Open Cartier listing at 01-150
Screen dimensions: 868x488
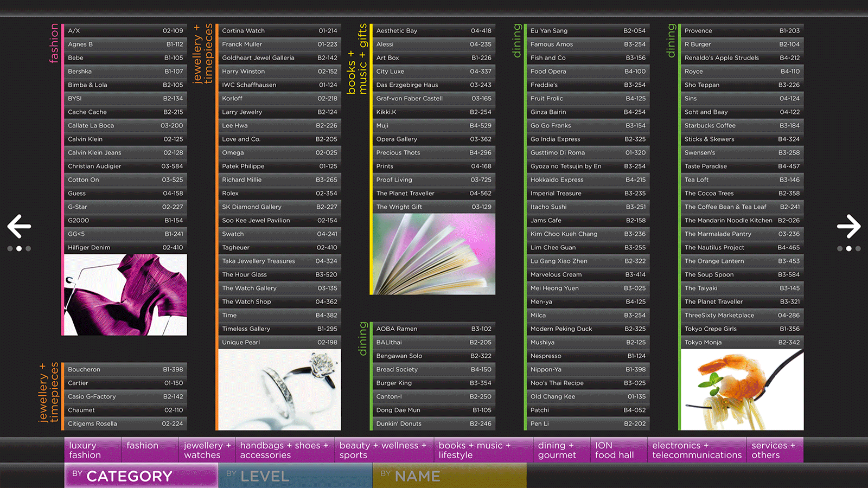click(125, 383)
